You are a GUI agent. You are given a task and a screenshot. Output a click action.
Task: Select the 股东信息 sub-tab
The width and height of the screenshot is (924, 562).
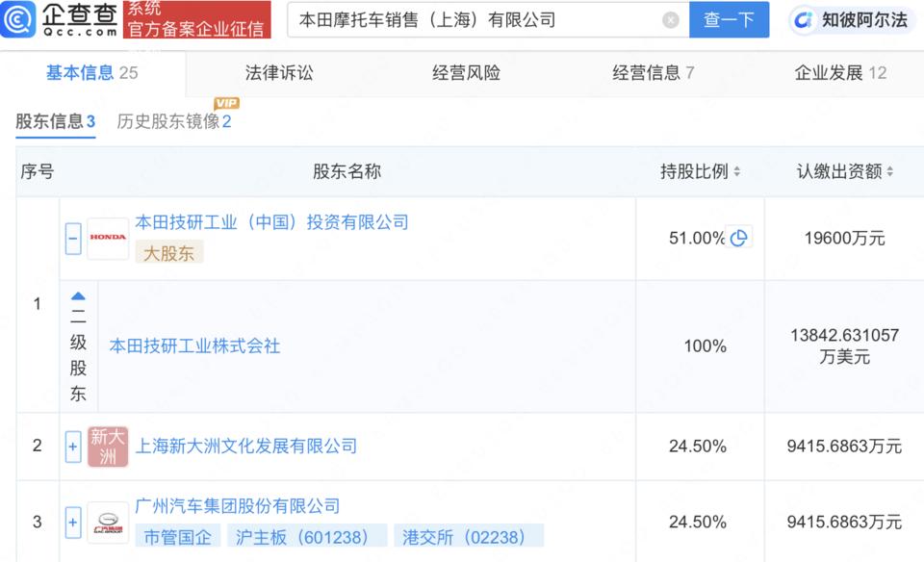click(56, 121)
